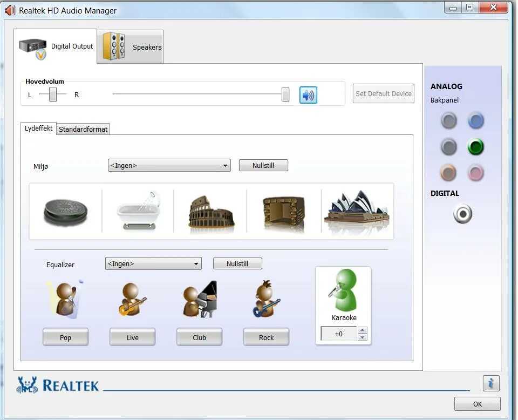The width and height of the screenshot is (518, 420).
Task: Confirm with the OK button
Action: coord(478,404)
